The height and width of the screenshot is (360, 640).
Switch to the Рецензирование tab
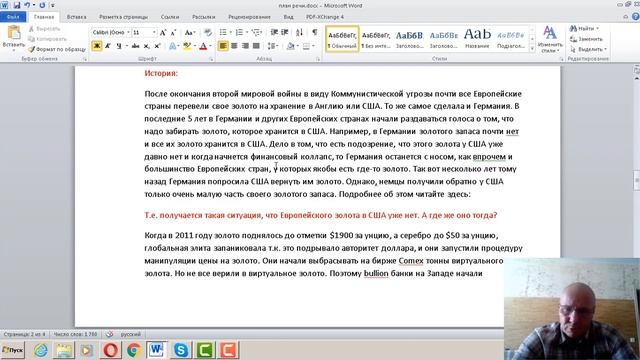click(x=249, y=17)
